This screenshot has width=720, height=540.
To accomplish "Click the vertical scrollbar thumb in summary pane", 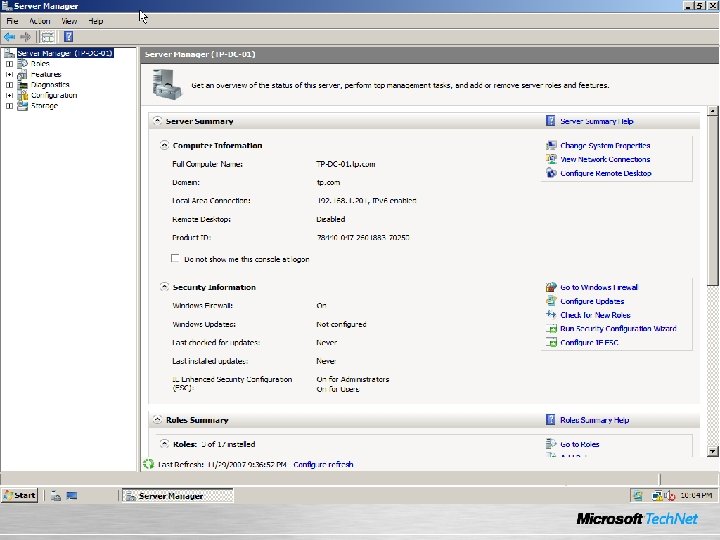I will point(713,201).
